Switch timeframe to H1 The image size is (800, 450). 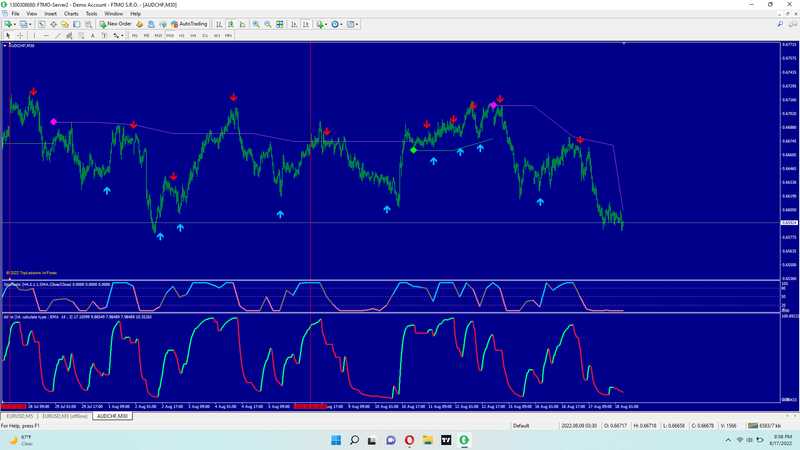click(182, 35)
